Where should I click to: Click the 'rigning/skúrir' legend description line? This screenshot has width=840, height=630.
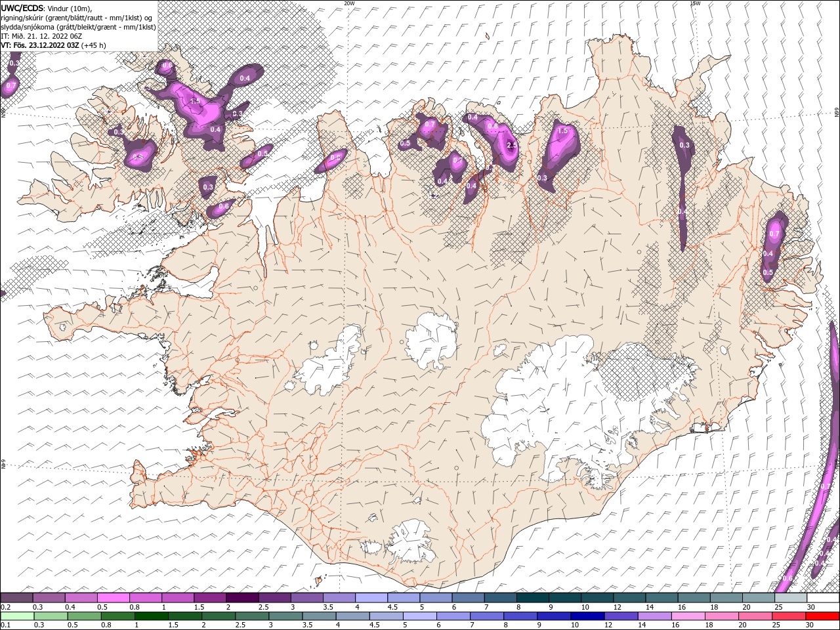[77, 18]
